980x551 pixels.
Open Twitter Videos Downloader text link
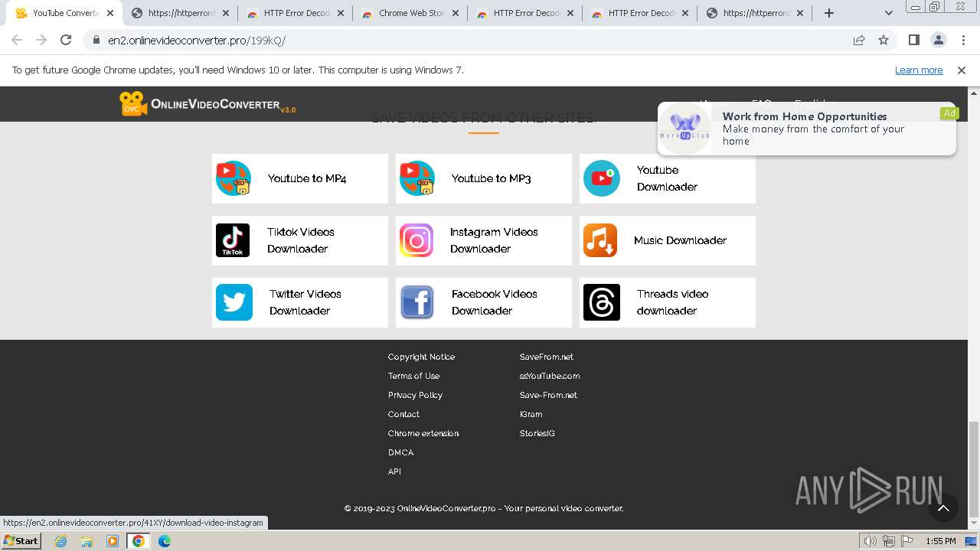305,302
